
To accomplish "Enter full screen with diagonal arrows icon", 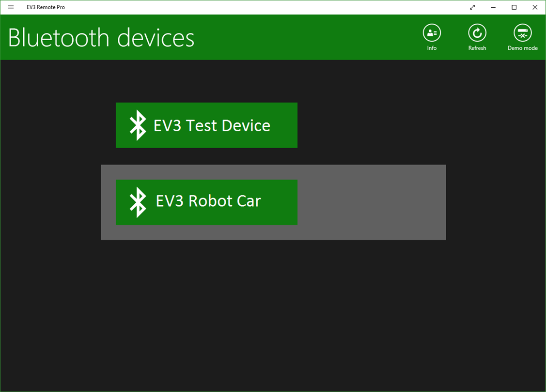I will point(472,7).
